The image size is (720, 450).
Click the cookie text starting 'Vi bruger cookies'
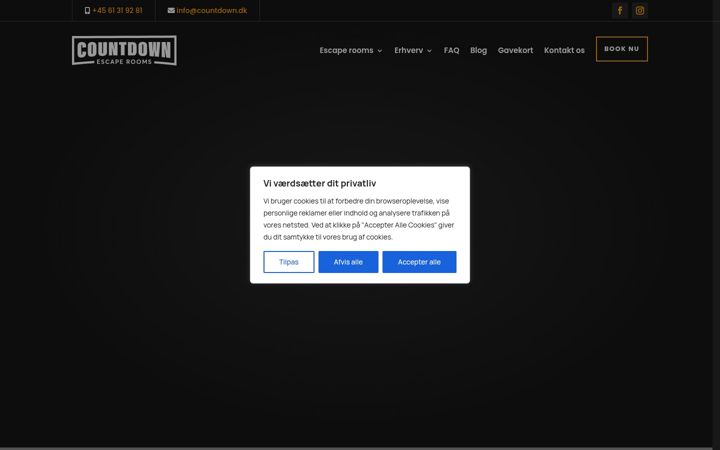tap(359, 219)
